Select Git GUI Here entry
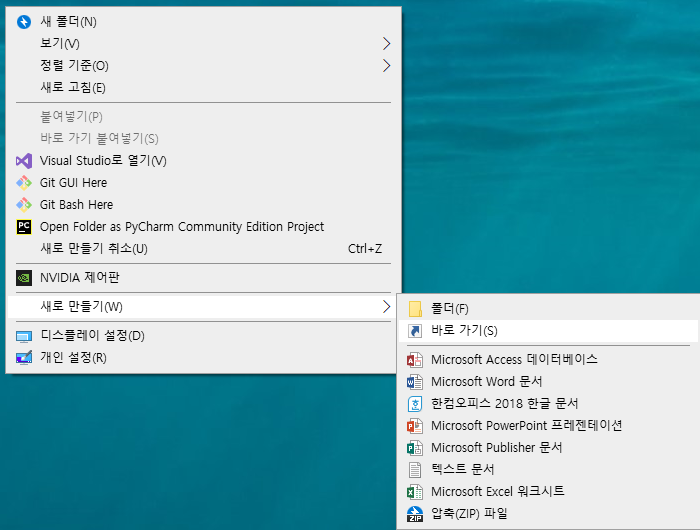 point(204,183)
